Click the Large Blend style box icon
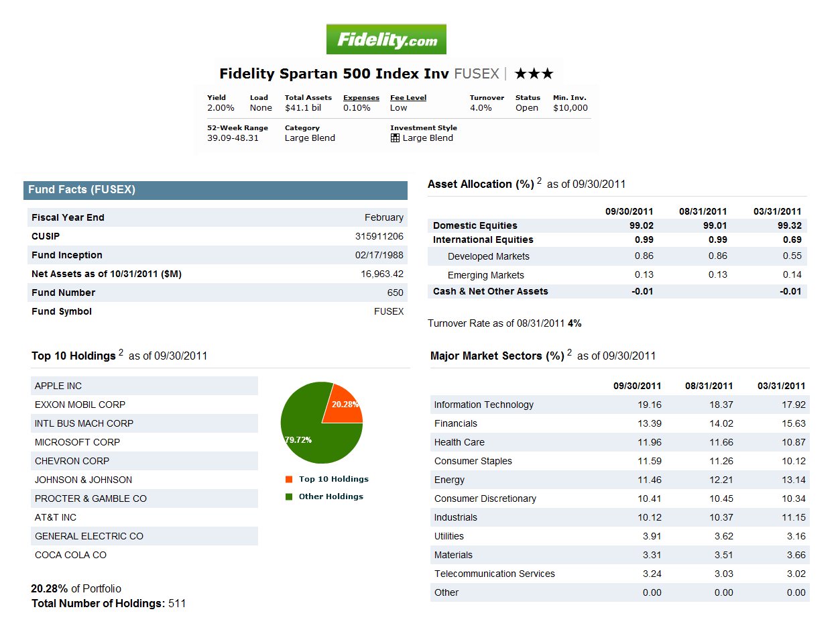The image size is (840, 634). click(396, 138)
